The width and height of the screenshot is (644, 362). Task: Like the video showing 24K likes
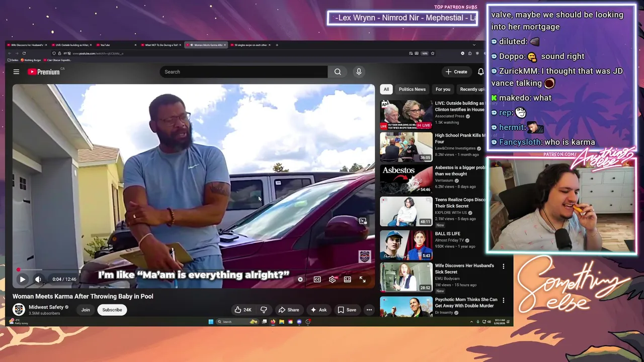pos(243,310)
